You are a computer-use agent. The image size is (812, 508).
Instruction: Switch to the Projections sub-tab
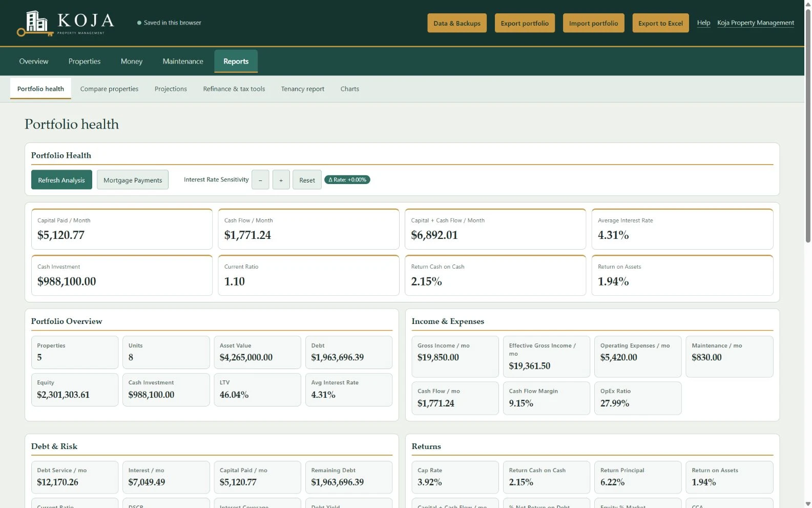pyautogui.click(x=171, y=89)
